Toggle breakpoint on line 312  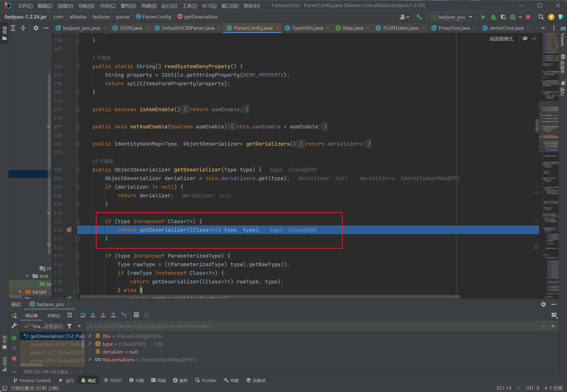click(x=69, y=230)
